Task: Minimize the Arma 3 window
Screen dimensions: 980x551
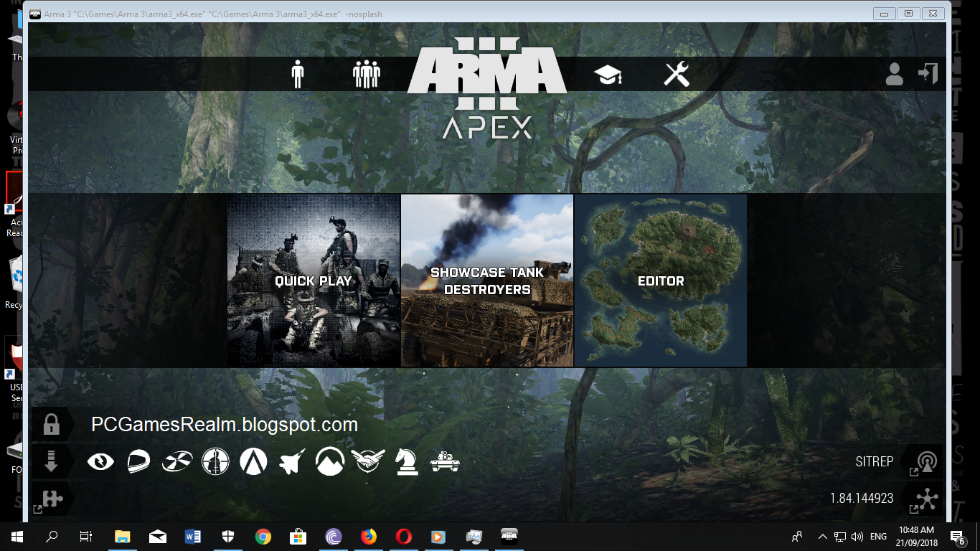Action: (x=885, y=13)
